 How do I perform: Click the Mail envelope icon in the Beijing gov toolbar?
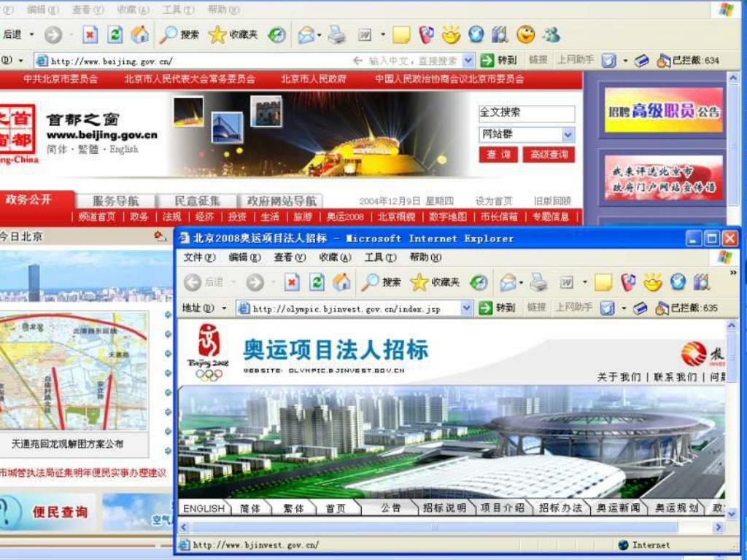[x=306, y=35]
